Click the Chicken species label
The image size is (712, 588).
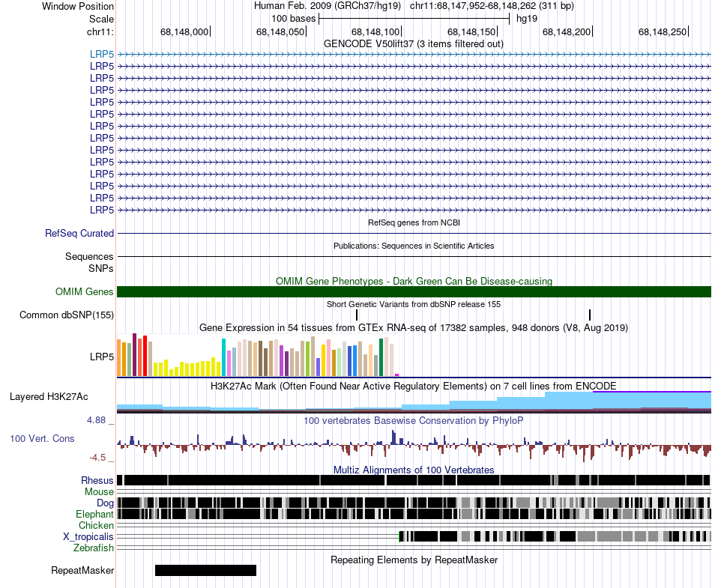[96, 525]
